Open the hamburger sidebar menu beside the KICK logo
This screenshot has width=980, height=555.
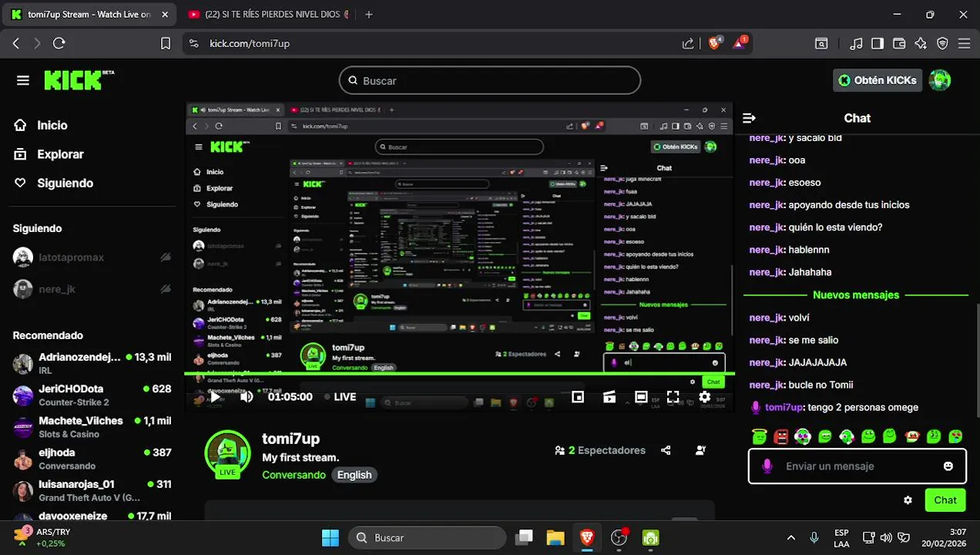tap(23, 80)
